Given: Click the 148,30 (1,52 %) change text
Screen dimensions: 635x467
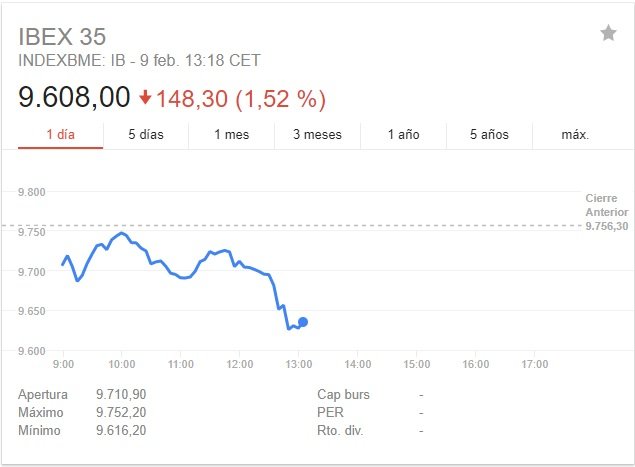Looking at the screenshot, I should pos(241,99).
